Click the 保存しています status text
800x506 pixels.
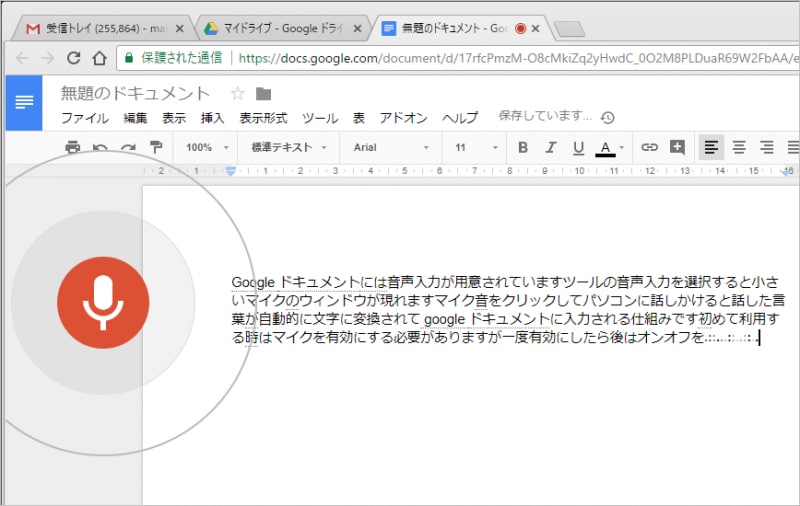point(545,116)
